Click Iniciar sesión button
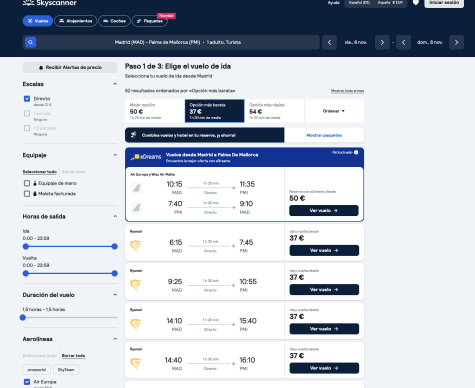The height and width of the screenshot is (388, 475). point(444,3)
